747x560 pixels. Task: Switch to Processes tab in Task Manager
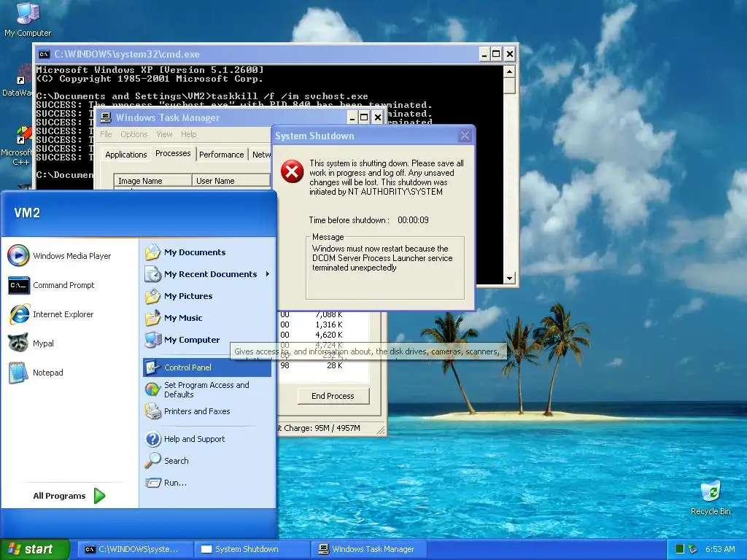tap(173, 153)
